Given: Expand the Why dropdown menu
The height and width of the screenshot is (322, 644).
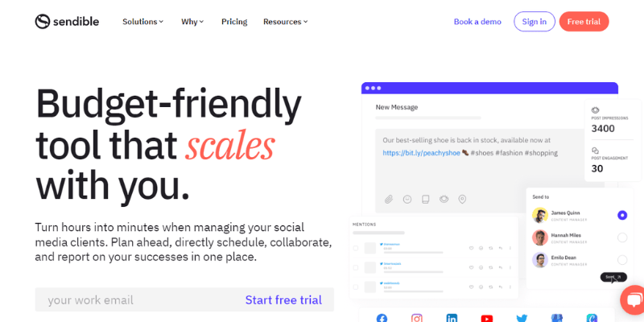Looking at the screenshot, I should click(x=192, y=22).
